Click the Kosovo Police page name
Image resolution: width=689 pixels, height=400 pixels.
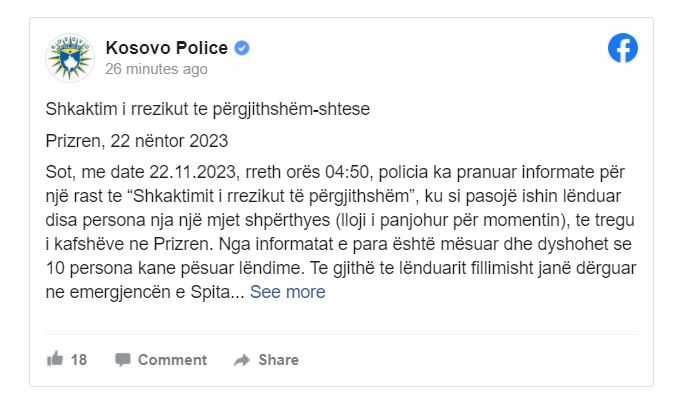(167, 47)
